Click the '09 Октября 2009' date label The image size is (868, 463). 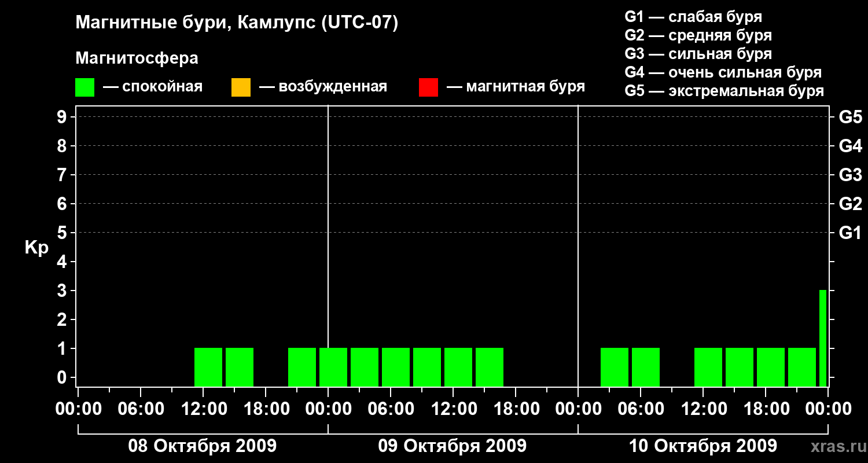point(453,446)
